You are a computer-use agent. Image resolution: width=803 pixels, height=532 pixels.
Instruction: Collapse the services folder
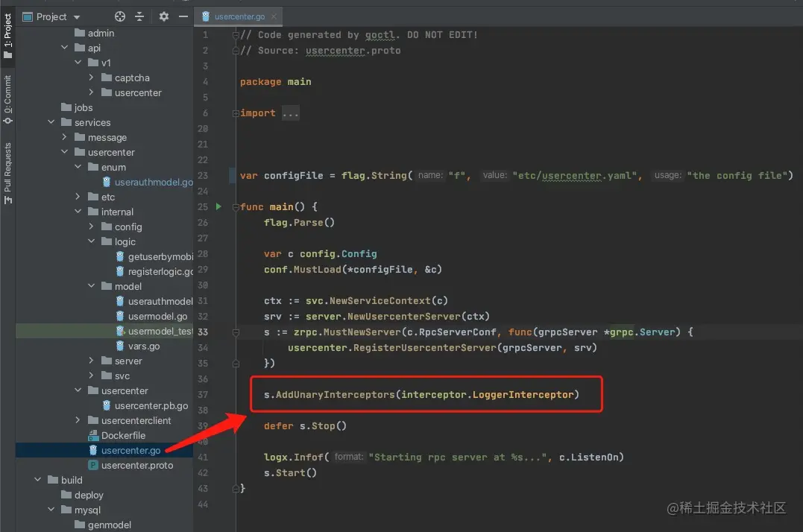51,121
